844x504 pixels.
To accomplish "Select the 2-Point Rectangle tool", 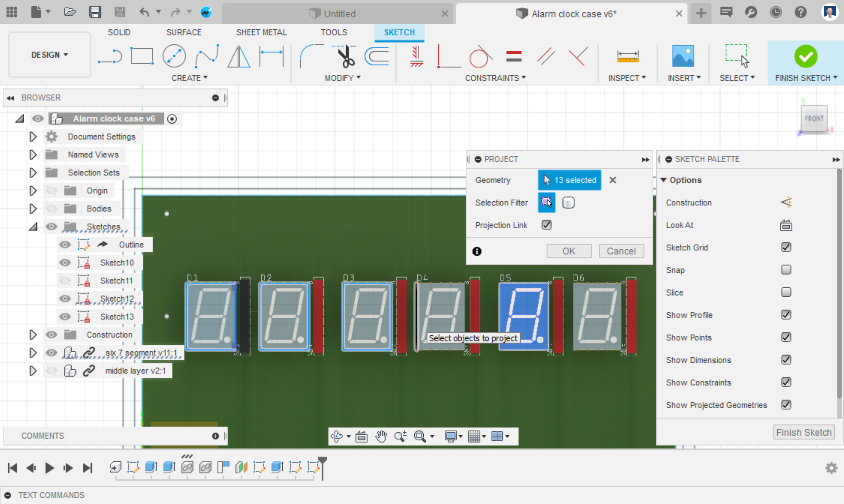I will (142, 55).
